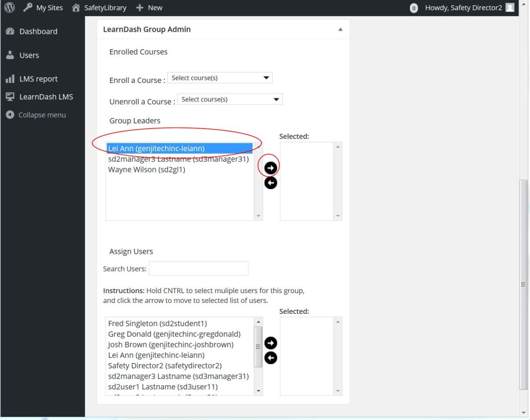Click right arrow to assign selected users
Screen dimensions: 530x420
click(270, 343)
